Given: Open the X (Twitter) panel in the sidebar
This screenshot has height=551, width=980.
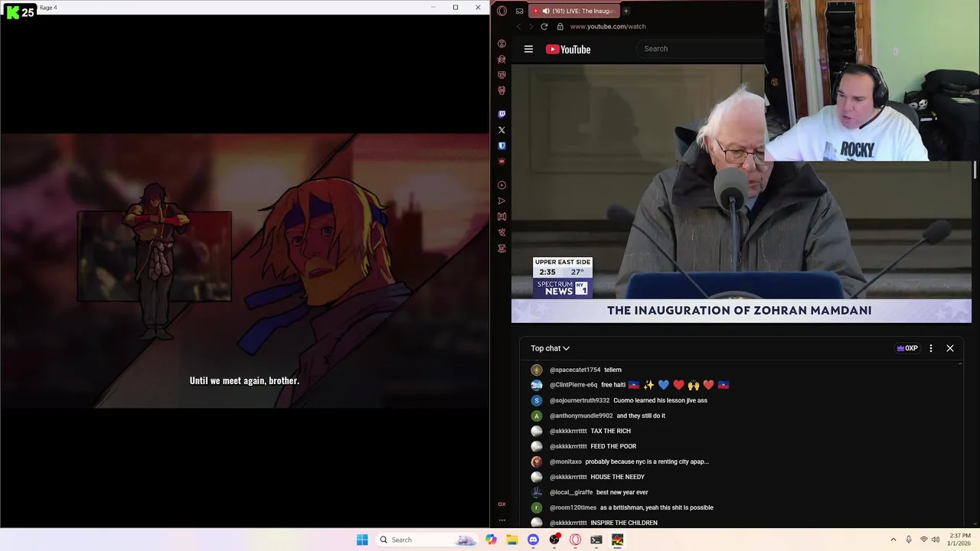Looking at the screenshot, I should (x=501, y=130).
